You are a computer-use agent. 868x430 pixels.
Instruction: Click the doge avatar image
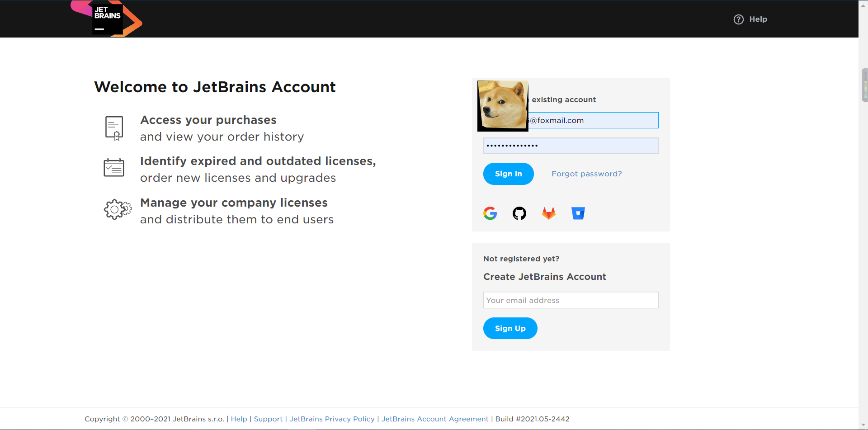pos(502,106)
